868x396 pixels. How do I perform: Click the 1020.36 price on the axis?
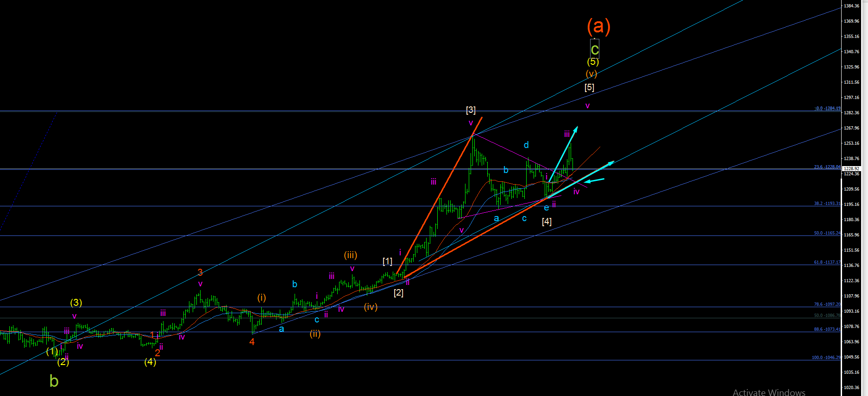(x=851, y=388)
